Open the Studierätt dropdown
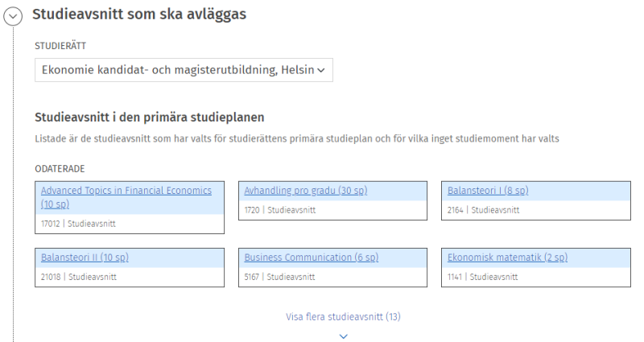This screenshot has width=644, height=342. pyautogui.click(x=184, y=70)
